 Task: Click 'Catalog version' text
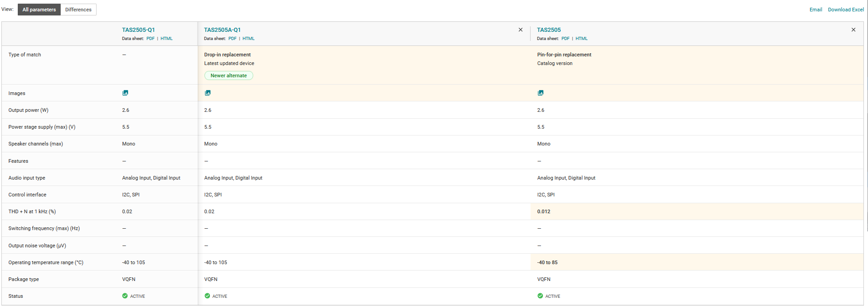tap(555, 63)
